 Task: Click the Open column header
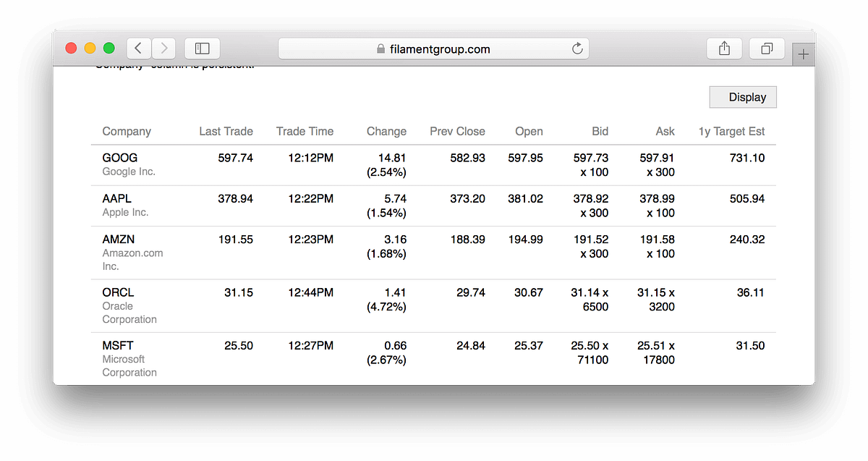tap(529, 131)
